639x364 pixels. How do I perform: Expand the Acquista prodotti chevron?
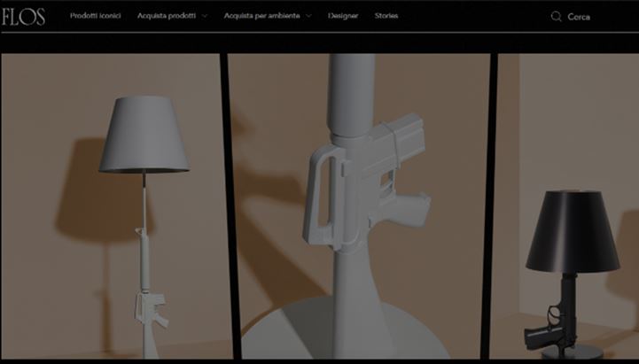point(205,16)
